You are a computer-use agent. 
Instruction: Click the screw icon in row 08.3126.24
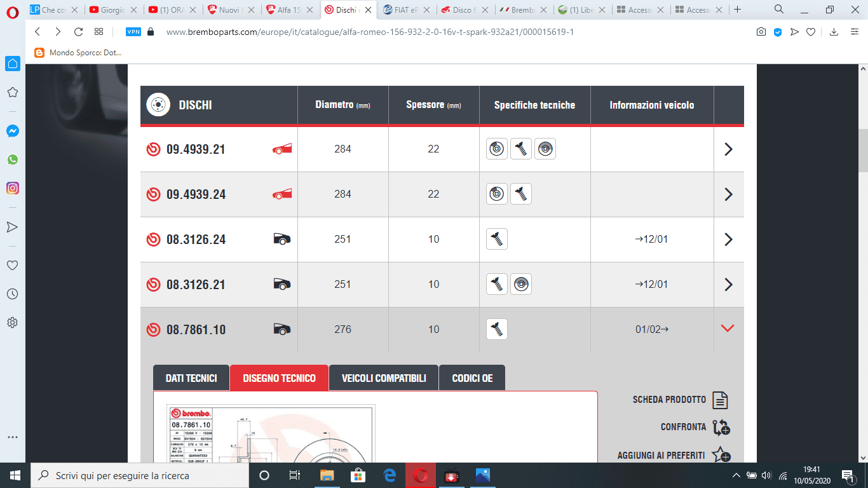click(x=497, y=239)
